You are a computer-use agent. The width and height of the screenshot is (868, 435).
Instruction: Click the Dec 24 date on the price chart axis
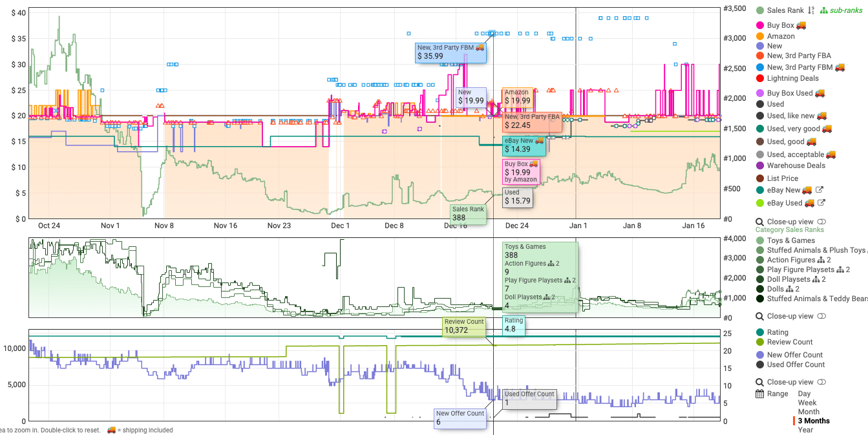516,226
